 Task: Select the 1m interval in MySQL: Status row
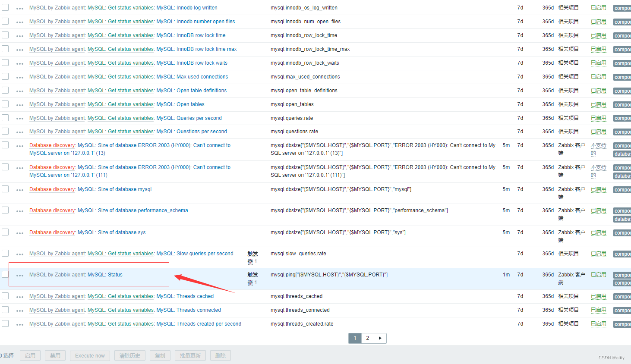[506, 275]
